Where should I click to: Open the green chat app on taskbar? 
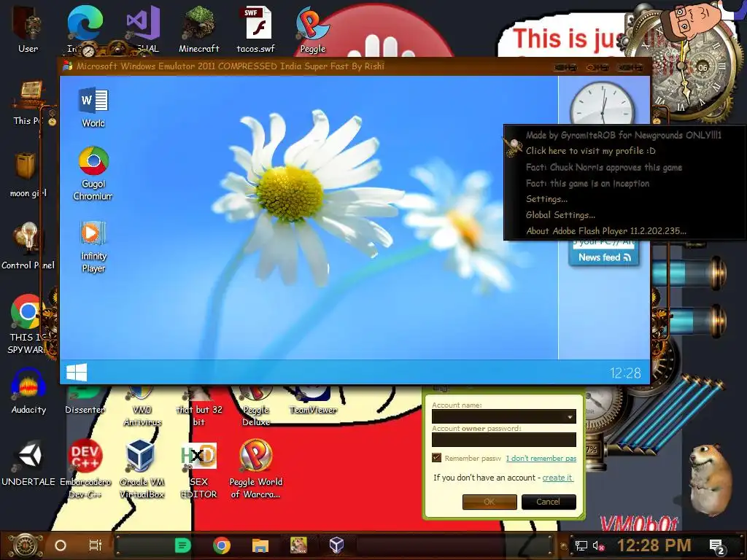[x=182, y=545]
